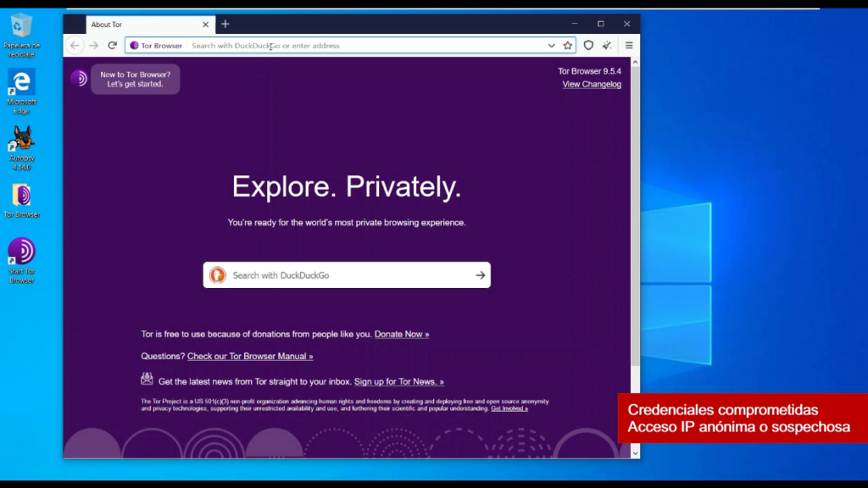This screenshot has height=488, width=868.
Task: Reload the current page
Action: point(113,46)
